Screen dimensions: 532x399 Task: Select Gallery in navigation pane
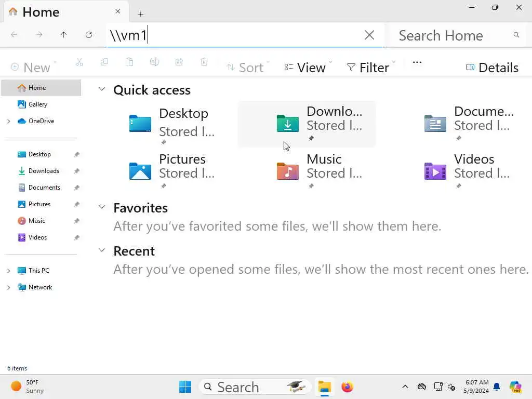[x=37, y=104]
